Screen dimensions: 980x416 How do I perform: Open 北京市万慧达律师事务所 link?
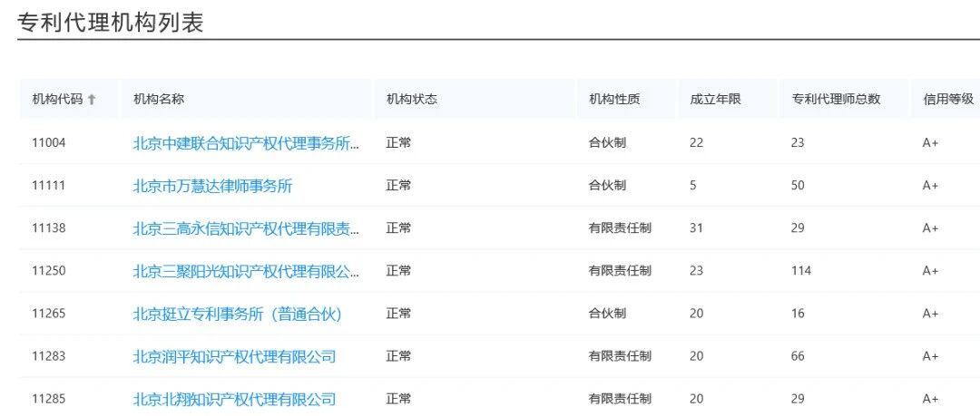tap(212, 186)
